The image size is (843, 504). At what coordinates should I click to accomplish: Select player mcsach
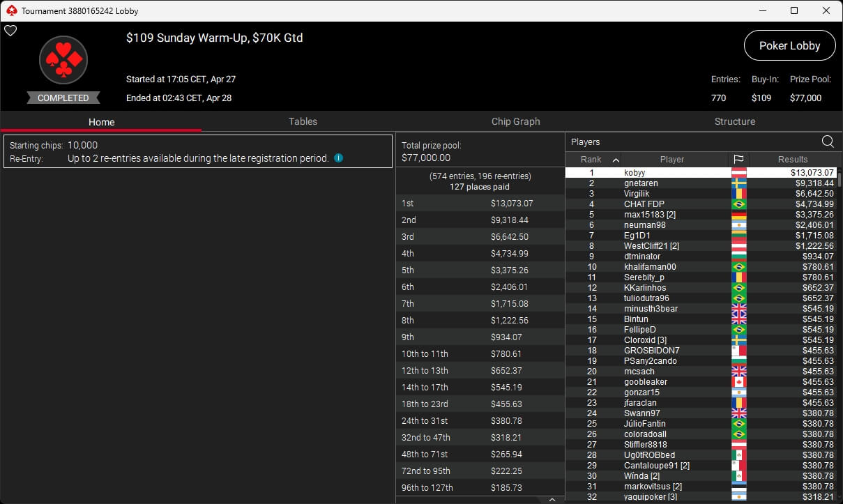701,371
